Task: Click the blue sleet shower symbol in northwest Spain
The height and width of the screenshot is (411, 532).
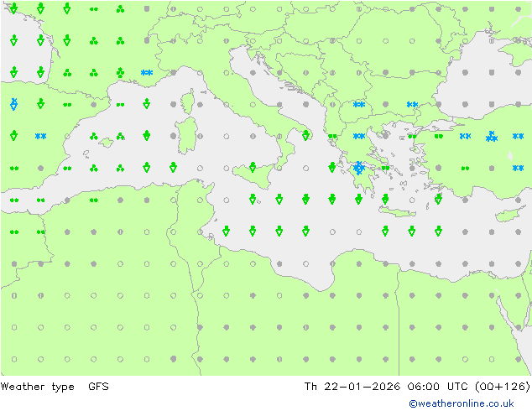Action: click(14, 104)
